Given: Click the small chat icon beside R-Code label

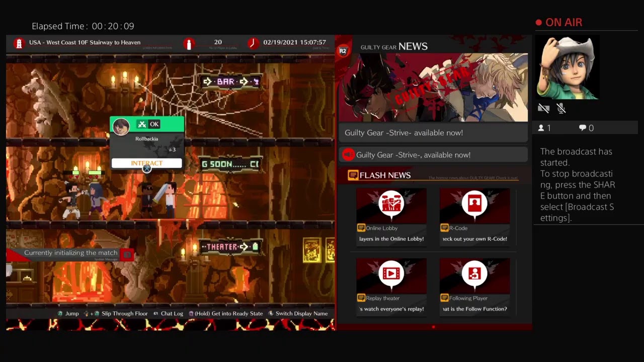Looking at the screenshot, I should click(445, 228).
